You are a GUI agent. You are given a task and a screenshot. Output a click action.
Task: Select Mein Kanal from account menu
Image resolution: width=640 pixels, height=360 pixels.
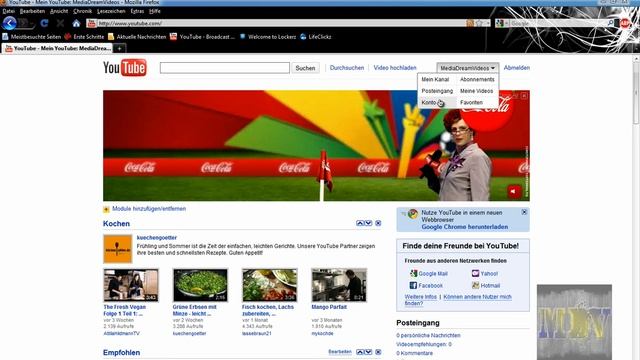(x=435, y=80)
